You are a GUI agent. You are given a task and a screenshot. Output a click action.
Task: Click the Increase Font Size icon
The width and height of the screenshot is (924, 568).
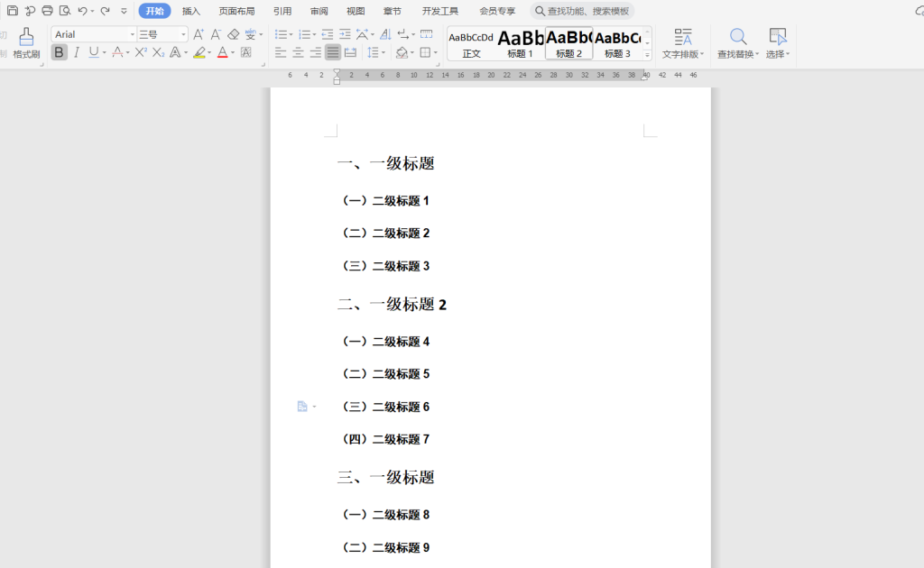coord(199,34)
